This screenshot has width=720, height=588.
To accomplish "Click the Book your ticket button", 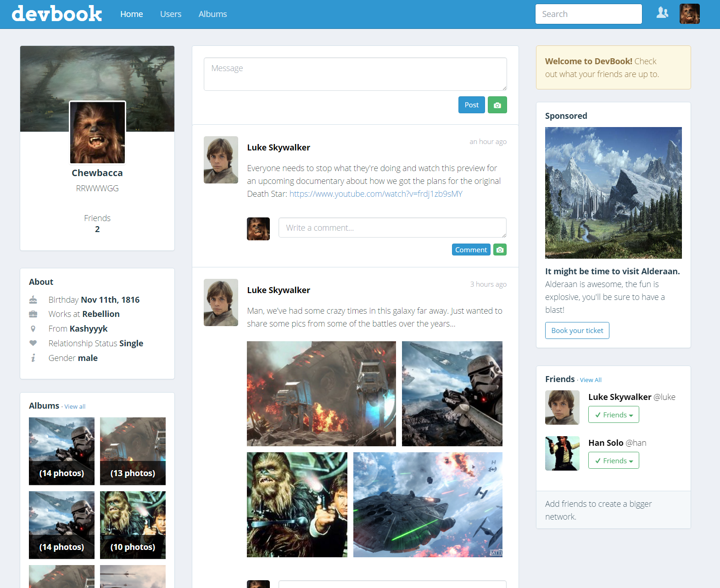I will pos(577,331).
